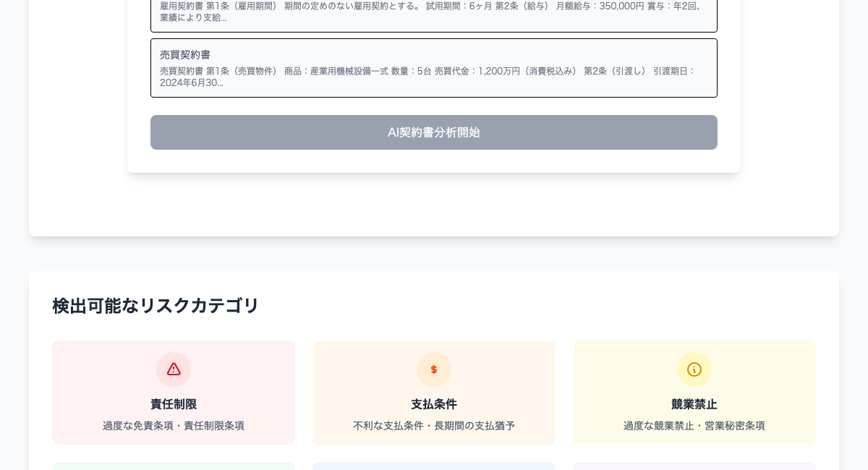The width and height of the screenshot is (868, 470).
Task: Expand the green risk card at bottom
Action: tap(174, 468)
